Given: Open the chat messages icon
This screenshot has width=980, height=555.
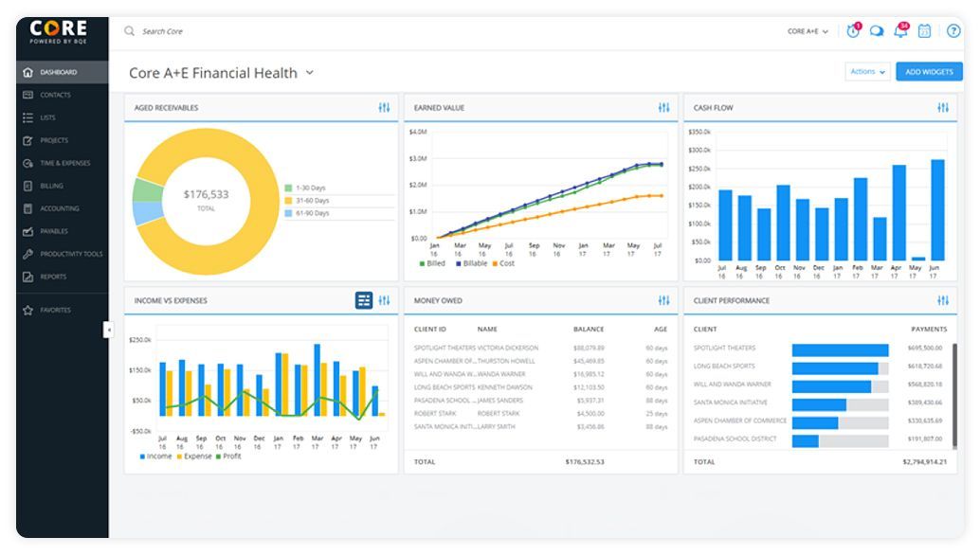Looking at the screenshot, I should coord(875,30).
